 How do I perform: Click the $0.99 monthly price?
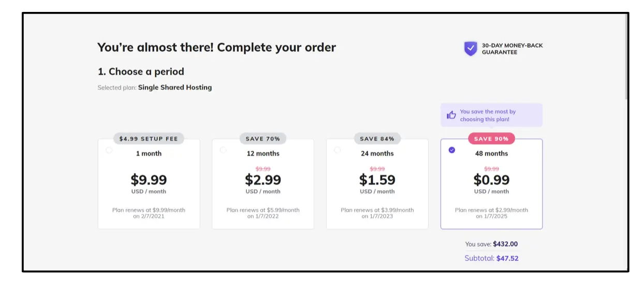[491, 180]
